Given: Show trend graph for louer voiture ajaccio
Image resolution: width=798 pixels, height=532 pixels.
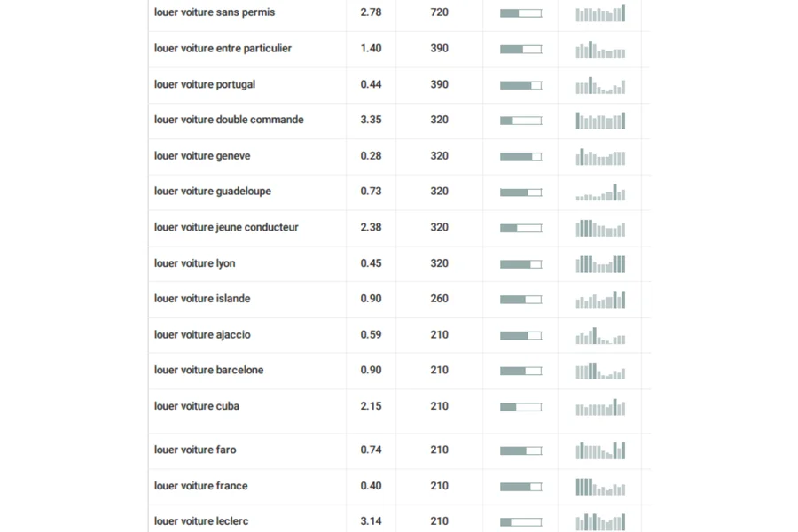Looking at the screenshot, I should pyautogui.click(x=600, y=336).
